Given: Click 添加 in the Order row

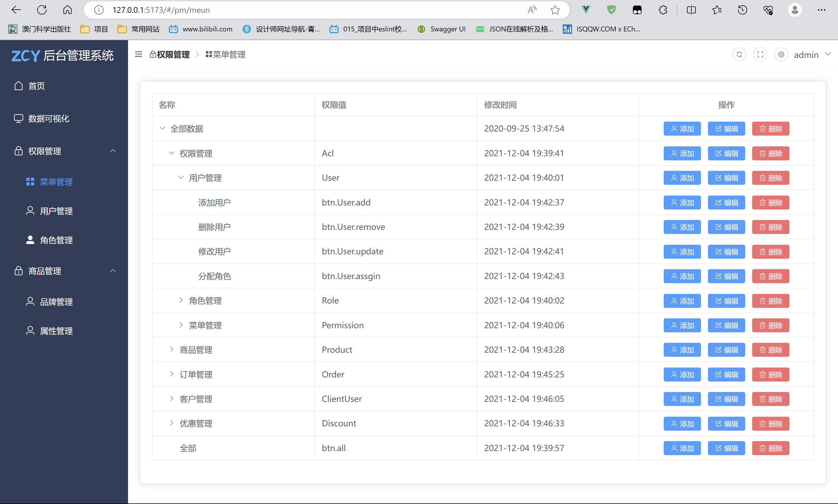Looking at the screenshot, I should [682, 375].
